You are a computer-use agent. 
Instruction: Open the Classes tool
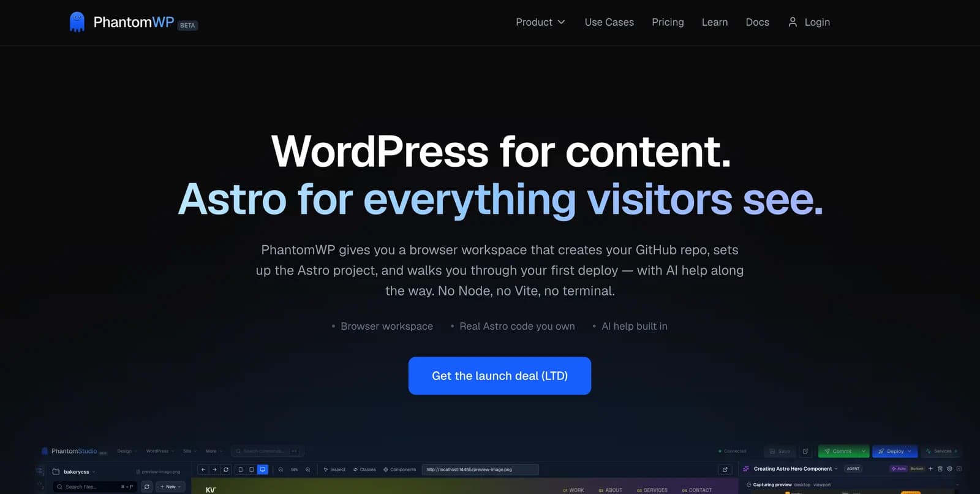coord(364,469)
